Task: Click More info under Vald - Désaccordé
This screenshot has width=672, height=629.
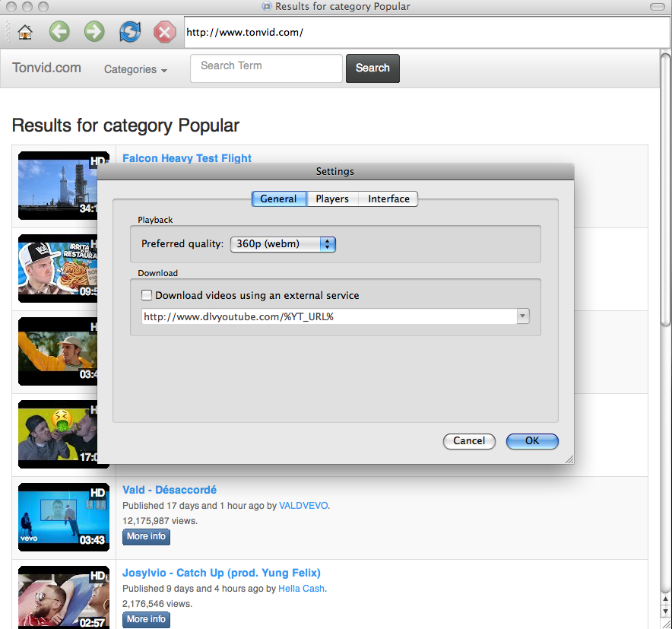Action: (146, 537)
